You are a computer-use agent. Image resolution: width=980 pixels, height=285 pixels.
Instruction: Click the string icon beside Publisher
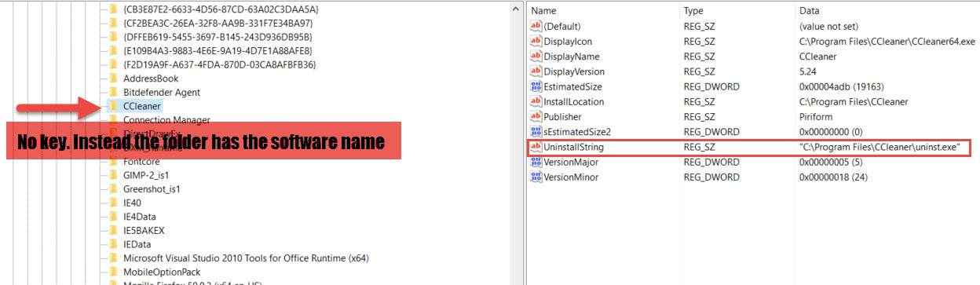tap(536, 117)
